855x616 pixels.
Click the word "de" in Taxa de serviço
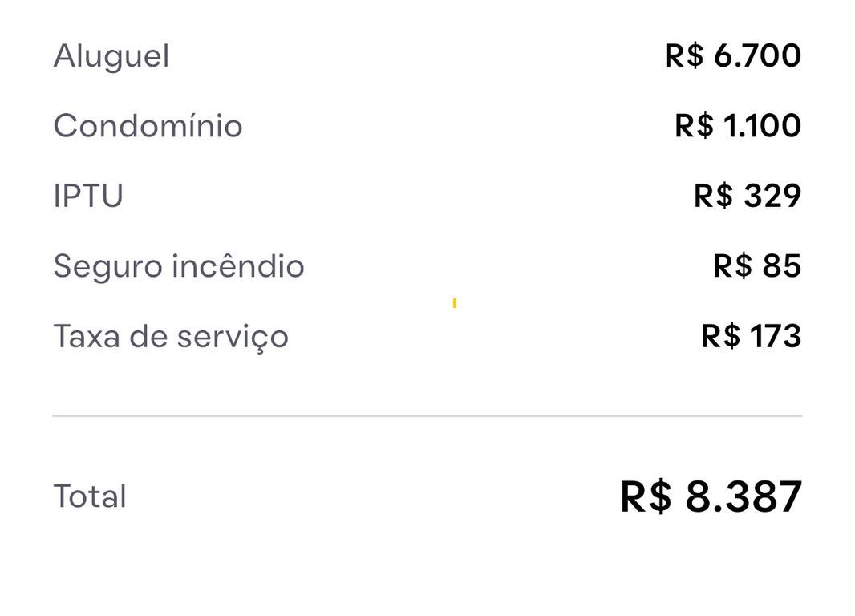tap(148, 336)
